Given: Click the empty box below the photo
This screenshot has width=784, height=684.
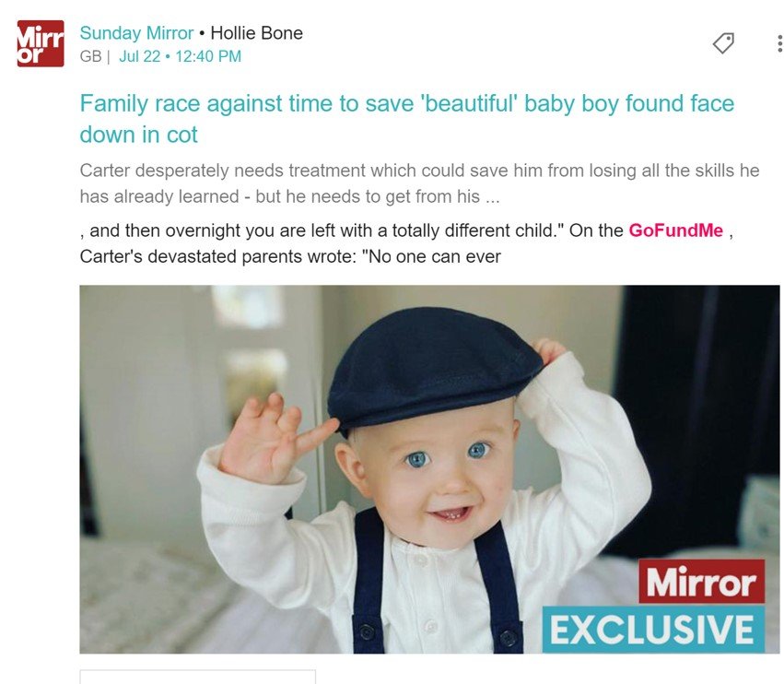Looking at the screenshot, I should (197, 677).
